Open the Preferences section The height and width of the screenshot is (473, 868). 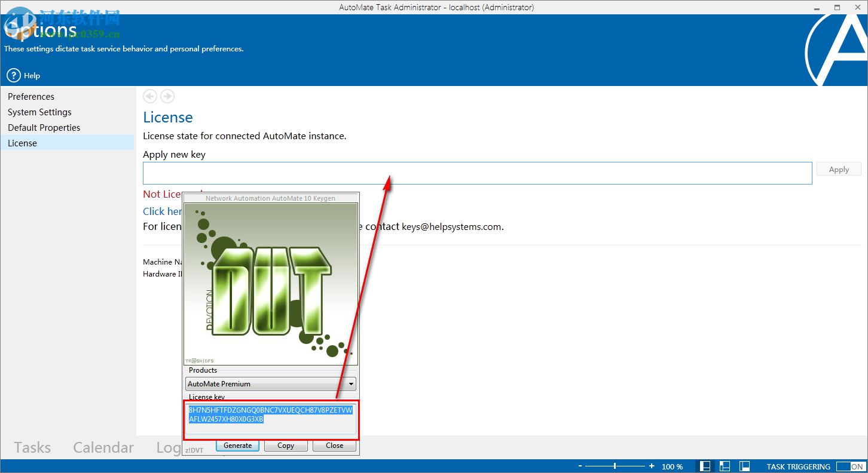point(31,96)
